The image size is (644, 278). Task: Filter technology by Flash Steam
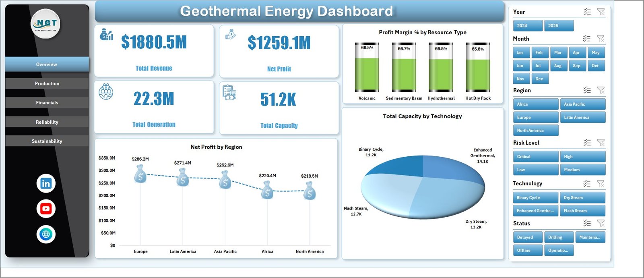point(582,211)
